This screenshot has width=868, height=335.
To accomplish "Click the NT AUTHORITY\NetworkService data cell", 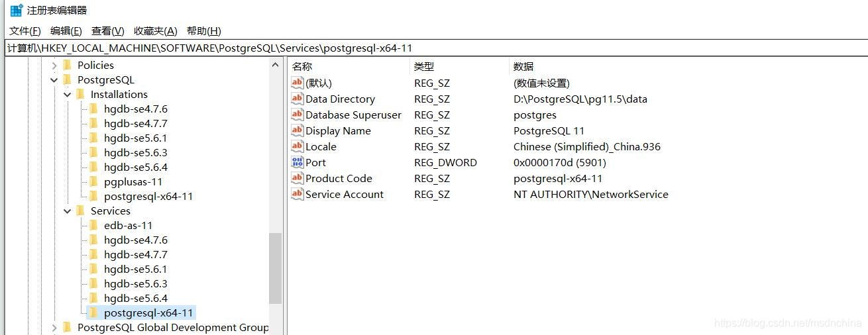I will [591, 195].
